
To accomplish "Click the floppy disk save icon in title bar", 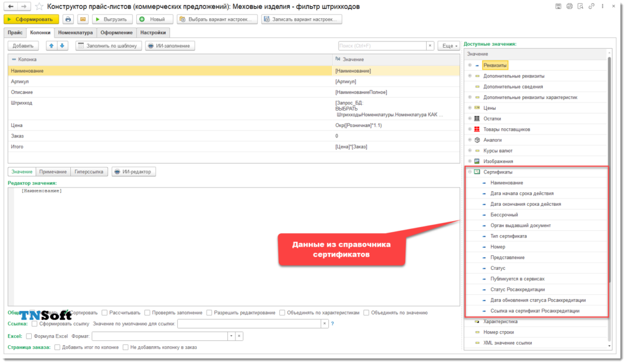I will click(x=558, y=6).
